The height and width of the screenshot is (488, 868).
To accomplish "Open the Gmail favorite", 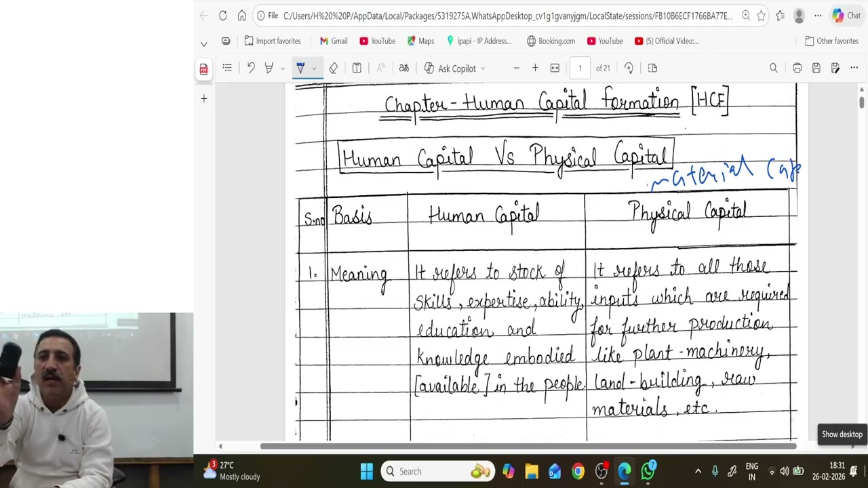I will coord(334,41).
